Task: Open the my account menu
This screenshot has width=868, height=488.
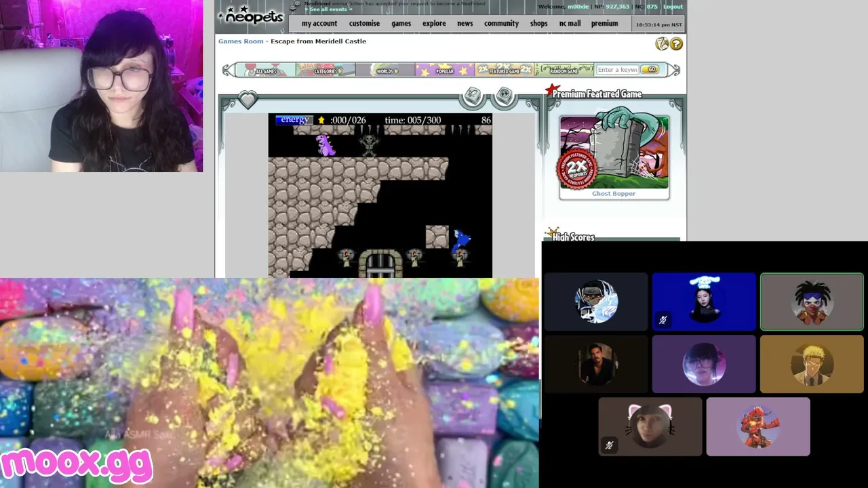Action: 319,24
